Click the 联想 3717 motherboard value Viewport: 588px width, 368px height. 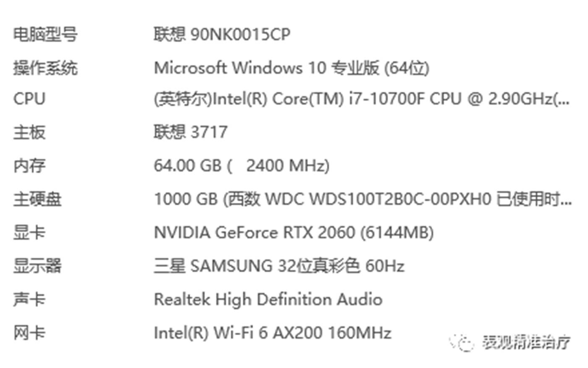pyautogui.click(x=191, y=132)
